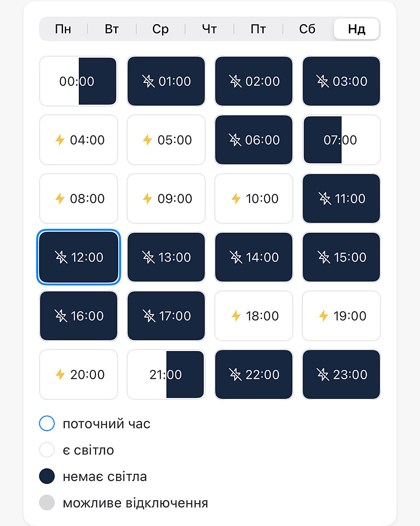Switch to the Пн day tab

click(63, 29)
